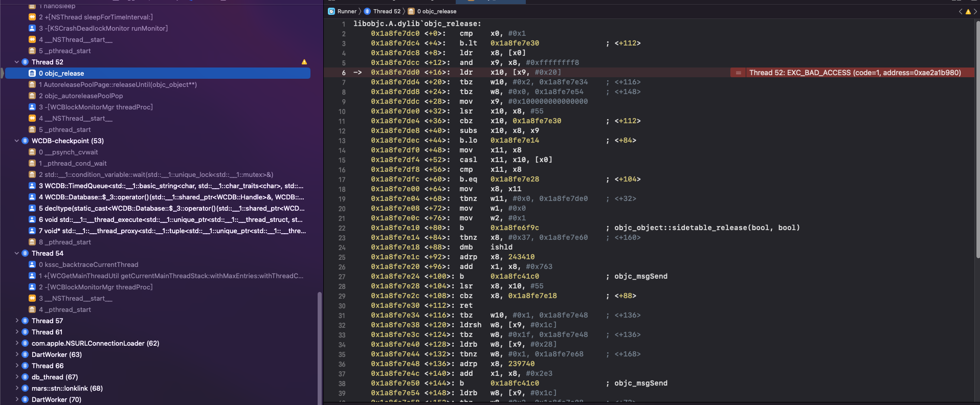Click the warning triangle beside Thread 52
980x405 pixels.
pyautogui.click(x=304, y=62)
